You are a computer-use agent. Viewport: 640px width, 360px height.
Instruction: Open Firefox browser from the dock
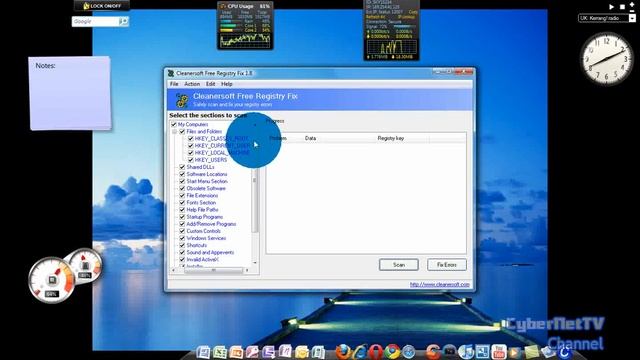[343, 352]
